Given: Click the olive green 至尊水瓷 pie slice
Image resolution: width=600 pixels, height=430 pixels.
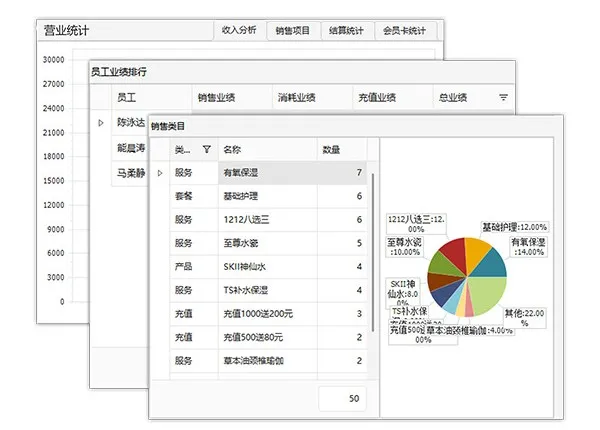Looking at the screenshot, I should click(x=441, y=265).
